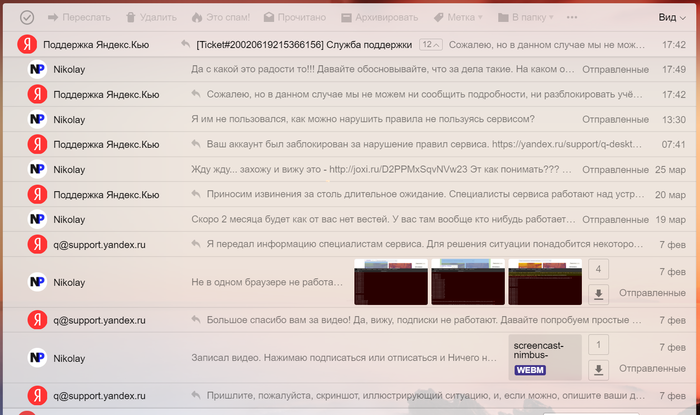Mark as spam with Это спам!
The width and height of the screenshot is (700, 415).
click(221, 17)
